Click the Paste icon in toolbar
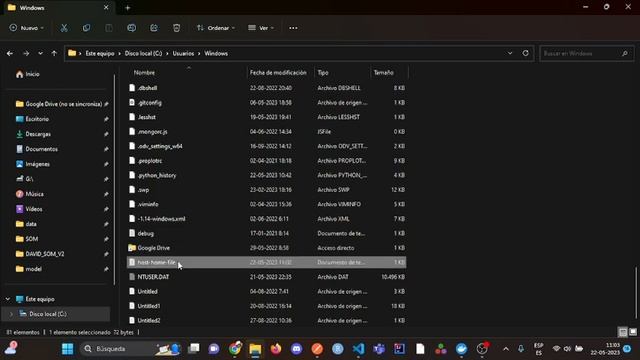The height and width of the screenshot is (360, 640). [x=109, y=28]
